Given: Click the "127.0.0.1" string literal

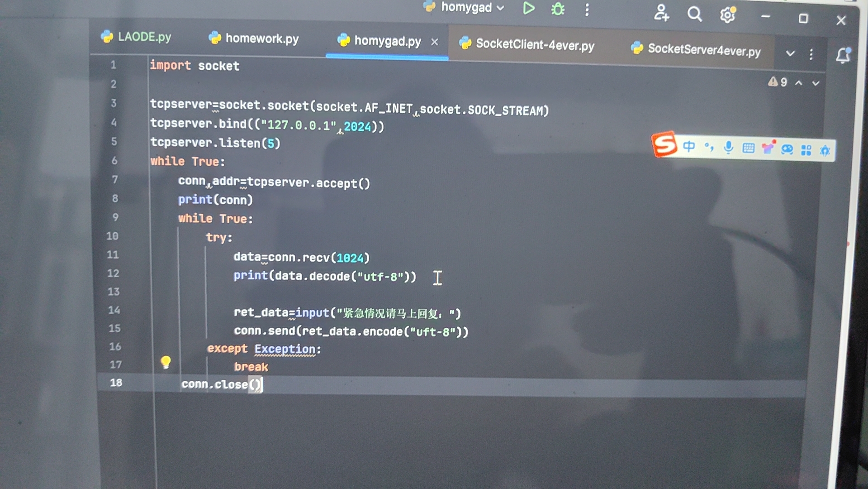Looking at the screenshot, I should [299, 125].
